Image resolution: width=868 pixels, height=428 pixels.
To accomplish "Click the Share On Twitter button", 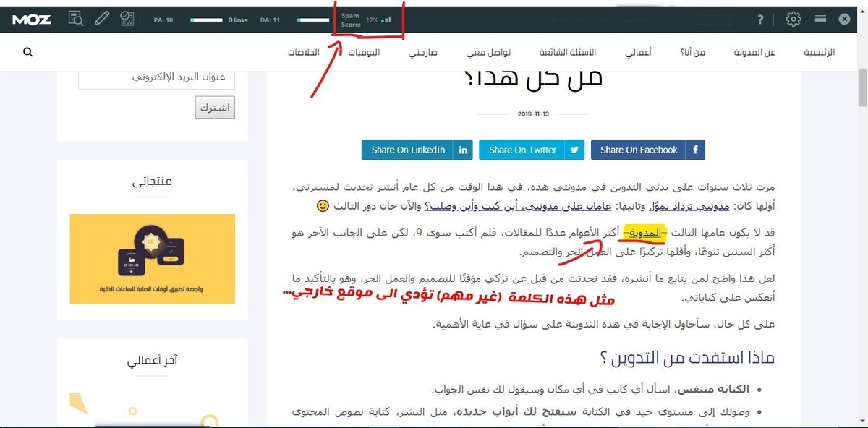I will 532,150.
